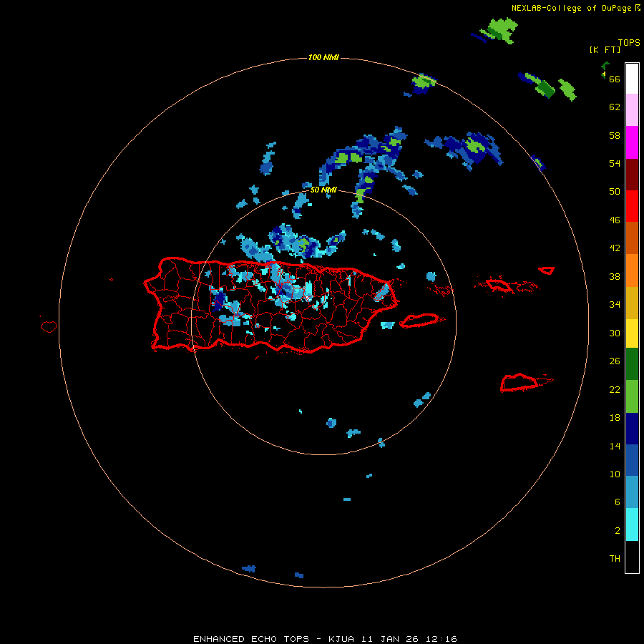Viewport: 644px width, 644px height.
Task: Click the yellow legend swatch
Action: click(632, 333)
